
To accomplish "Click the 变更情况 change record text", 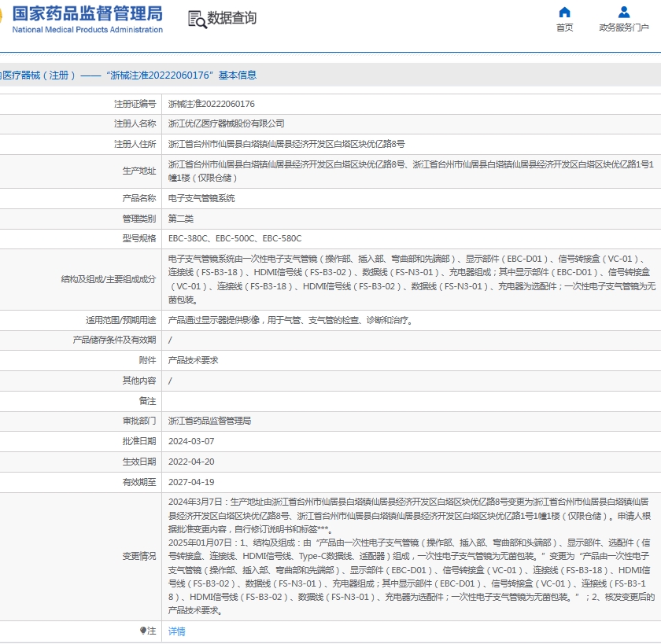I will pos(412,556).
